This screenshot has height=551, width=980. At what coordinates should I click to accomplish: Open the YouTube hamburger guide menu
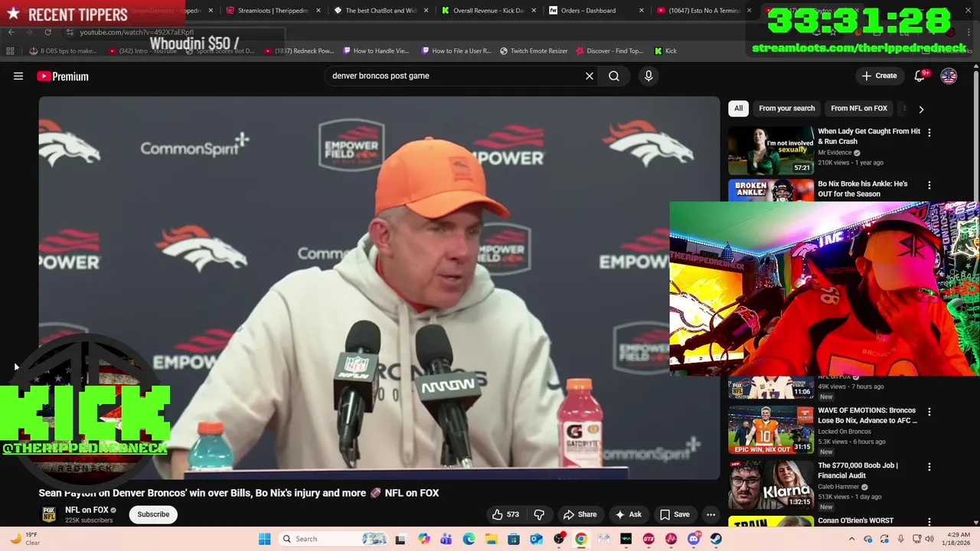click(18, 76)
